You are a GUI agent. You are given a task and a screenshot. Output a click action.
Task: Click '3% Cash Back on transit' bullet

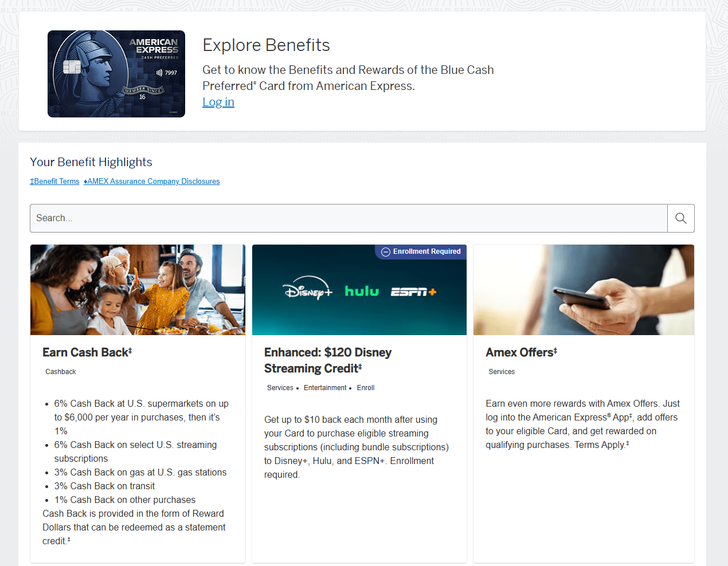click(104, 486)
